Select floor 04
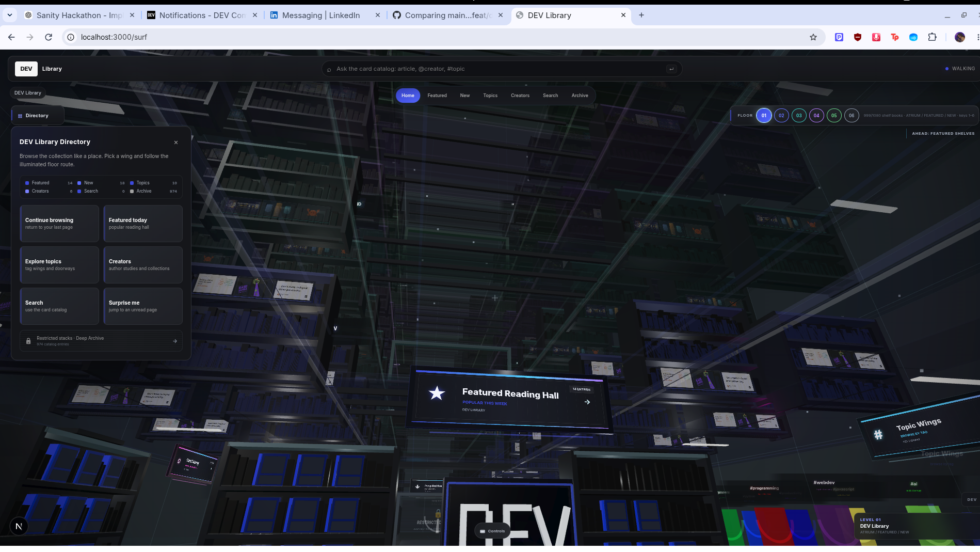 [816, 116]
